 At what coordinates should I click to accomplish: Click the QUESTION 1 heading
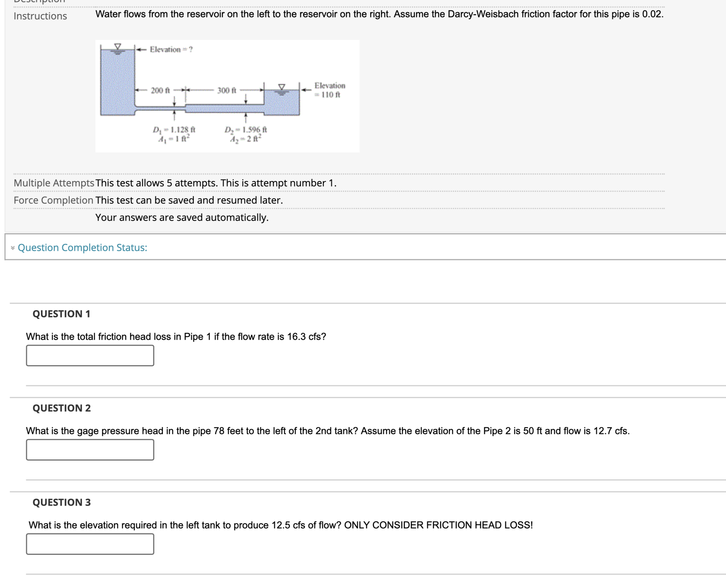click(x=62, y=314)
